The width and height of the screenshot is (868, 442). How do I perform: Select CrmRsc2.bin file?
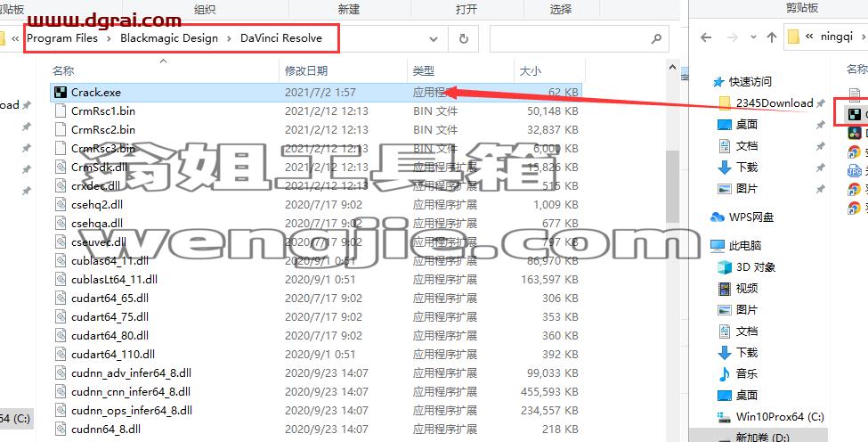[317, 130]
